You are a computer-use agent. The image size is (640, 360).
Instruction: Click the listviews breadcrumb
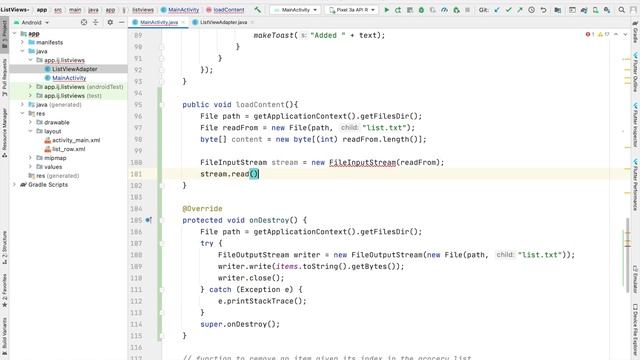click(x=143, y=10)
